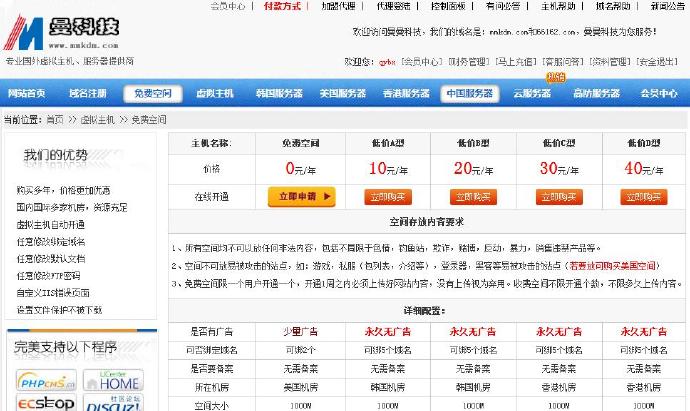Buy the 10元/年 低价A型 plan
This screenshot has width=690, height=411.
[385, 197]
